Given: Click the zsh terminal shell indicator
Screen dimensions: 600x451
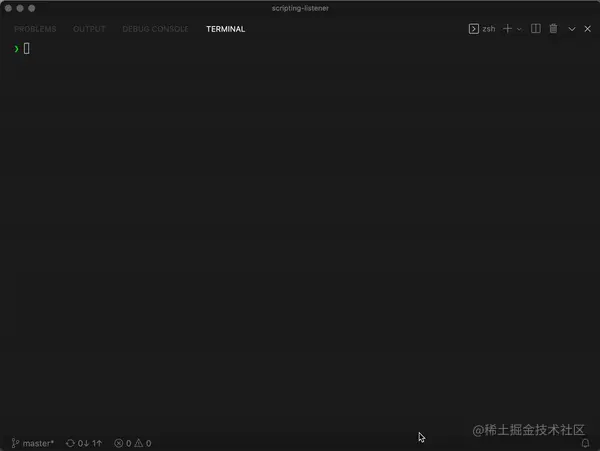Looking at the screenshot, I should point(482,29).
